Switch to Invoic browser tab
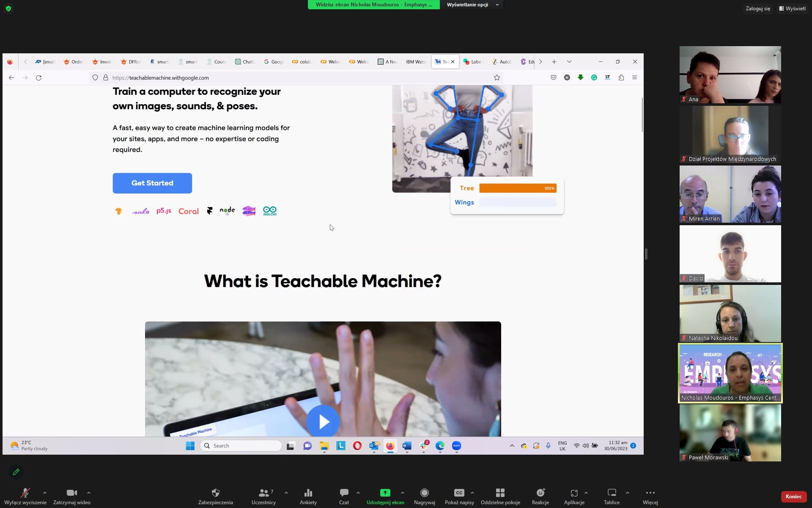This screenshot has width=812, height=508. (x=102, y=62)
